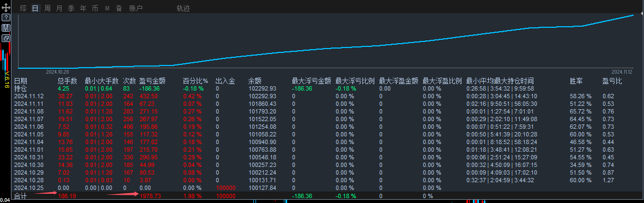The image size is (644, 203).
Task: Click balance 100127.84
Action: pos(263,188)
